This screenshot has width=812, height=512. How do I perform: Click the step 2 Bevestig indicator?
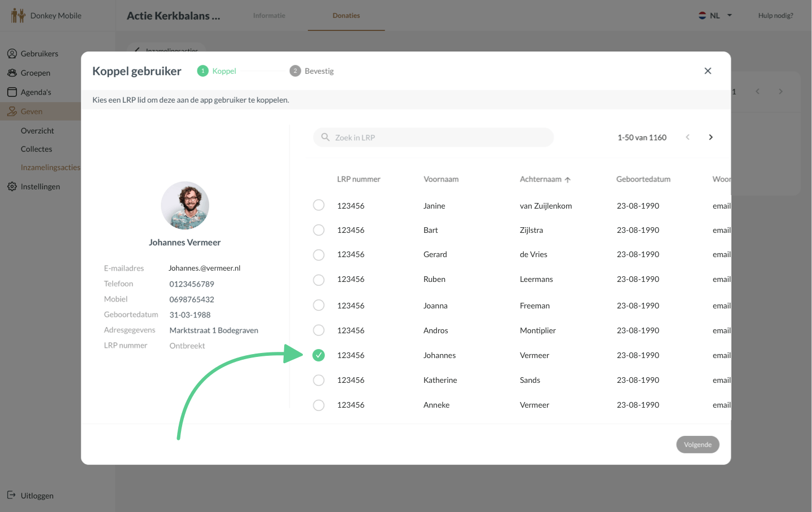312,71
